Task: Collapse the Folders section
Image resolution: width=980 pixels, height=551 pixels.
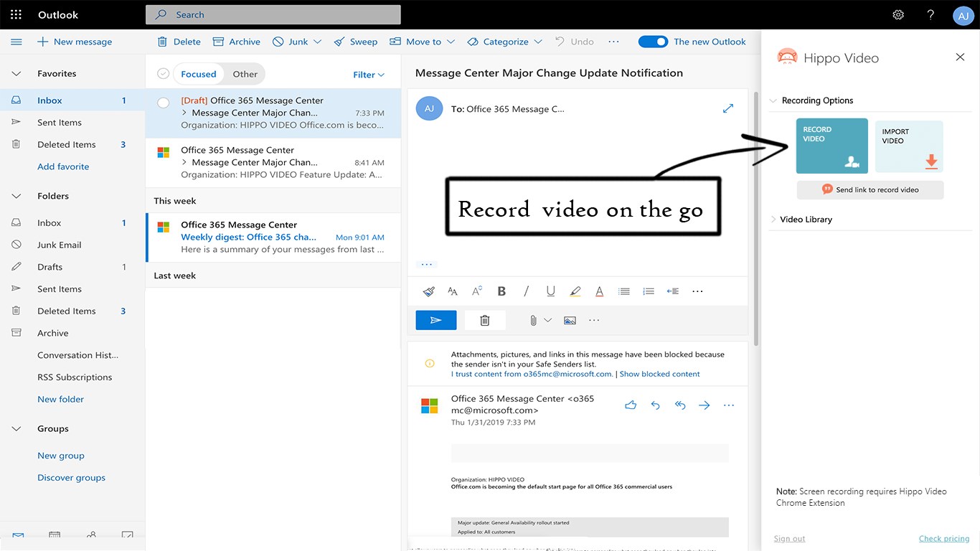Action: pyautogui.click(x=17, y=196)
